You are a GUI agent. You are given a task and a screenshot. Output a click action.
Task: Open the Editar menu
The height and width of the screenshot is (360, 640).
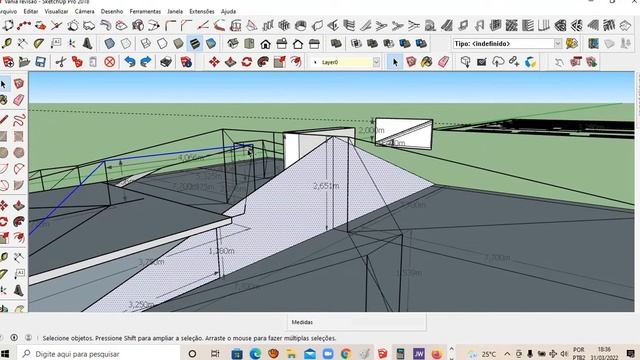(x=31, y=11)
